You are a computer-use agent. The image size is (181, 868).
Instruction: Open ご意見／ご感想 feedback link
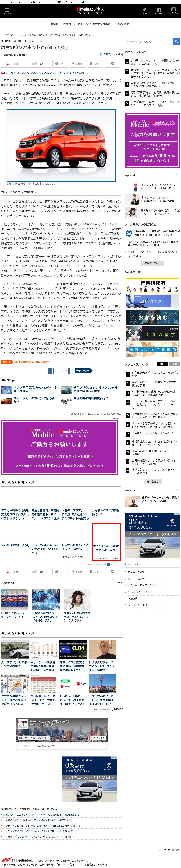point(136,572)
